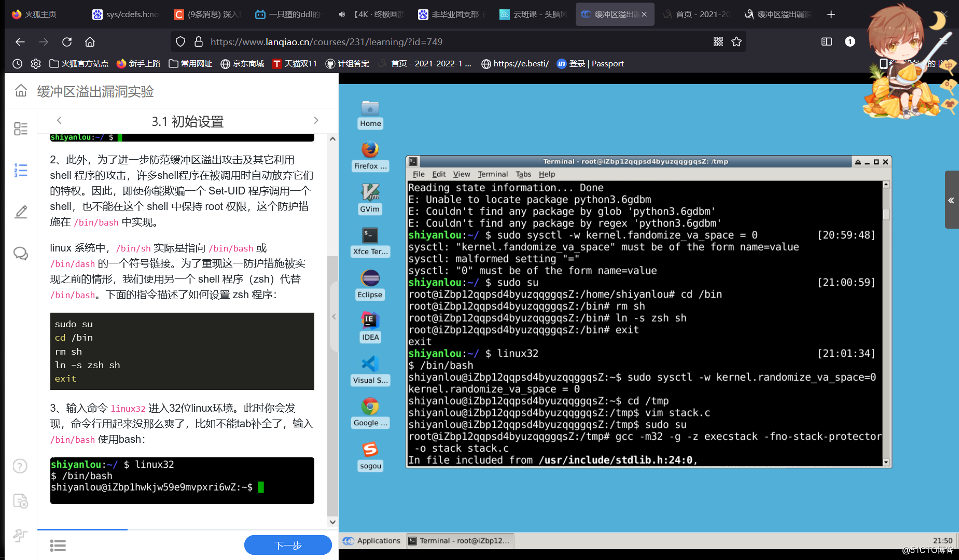The image size is (959, 560).
Task: Open the sogou desktop icon
Action: (370, 456)
